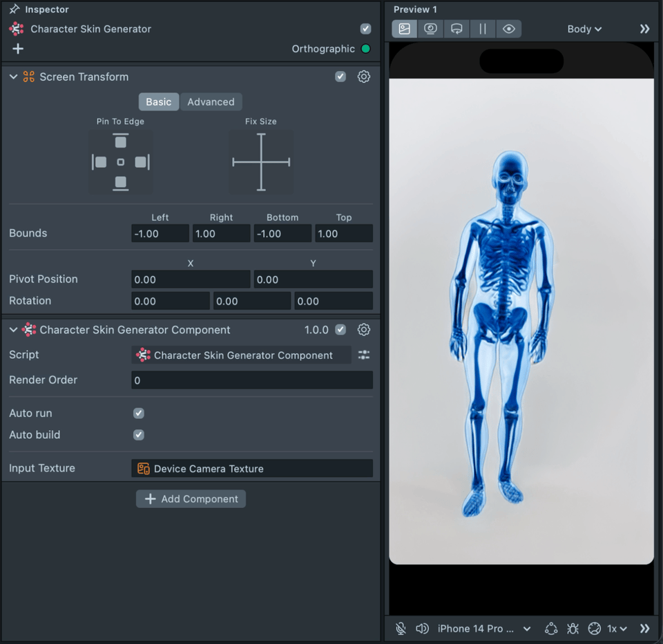The height and width of the screenshot is (644, 663).
Task: Click the script options icon next to Script field
Action: [364, 355]
